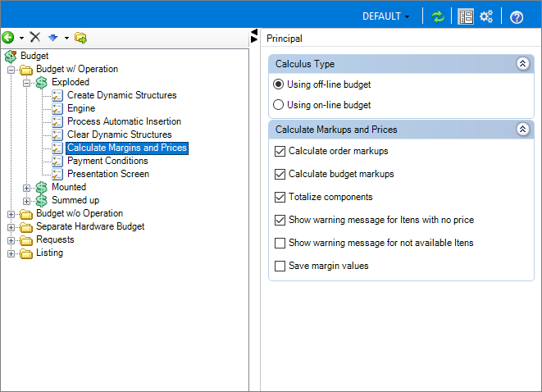542x392 pixels.
Task: Select the Requests label text
Action: (55, 239)
